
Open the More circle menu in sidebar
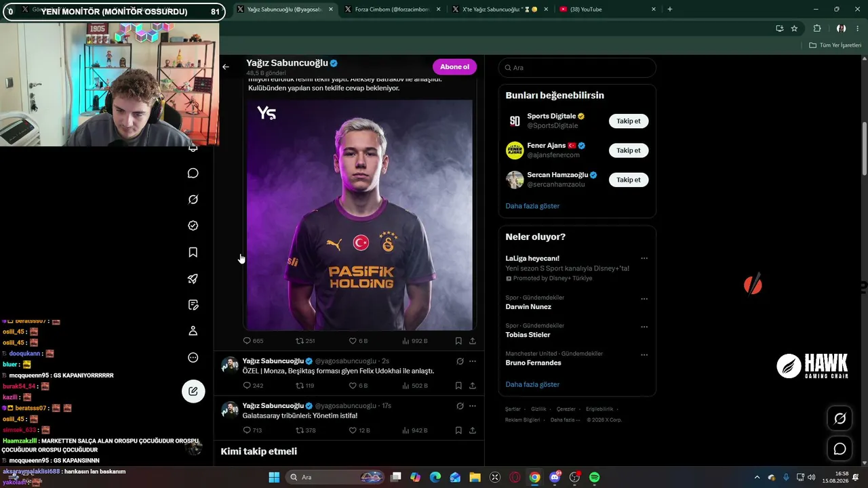[193, 357]
